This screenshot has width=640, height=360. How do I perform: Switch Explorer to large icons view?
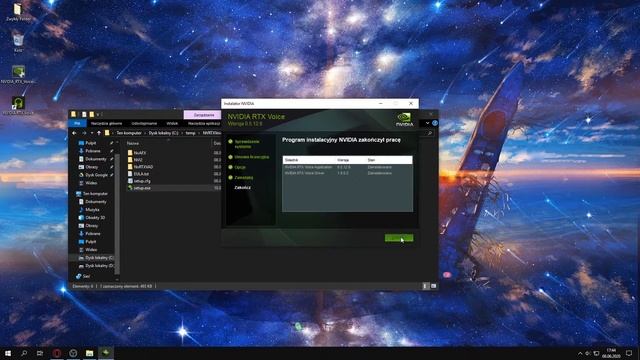pyautogui.click(x=433, y=286)
